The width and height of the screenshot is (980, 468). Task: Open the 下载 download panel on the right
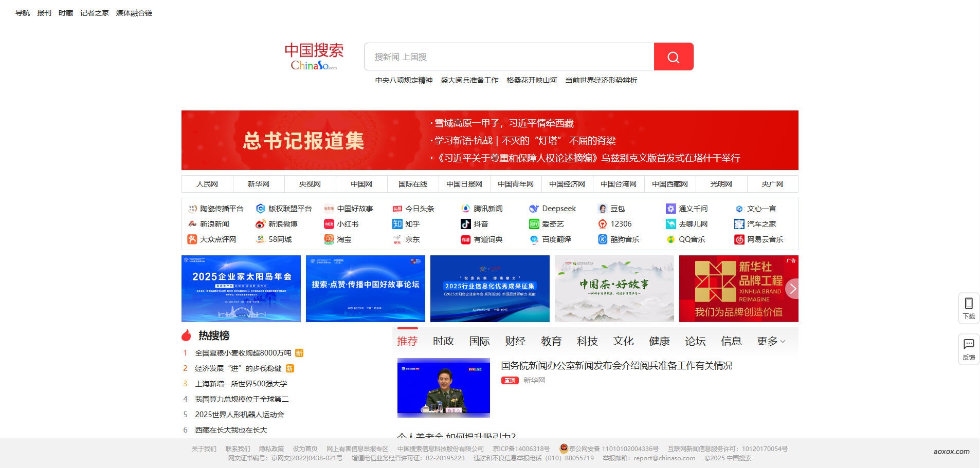pos(969,308)
